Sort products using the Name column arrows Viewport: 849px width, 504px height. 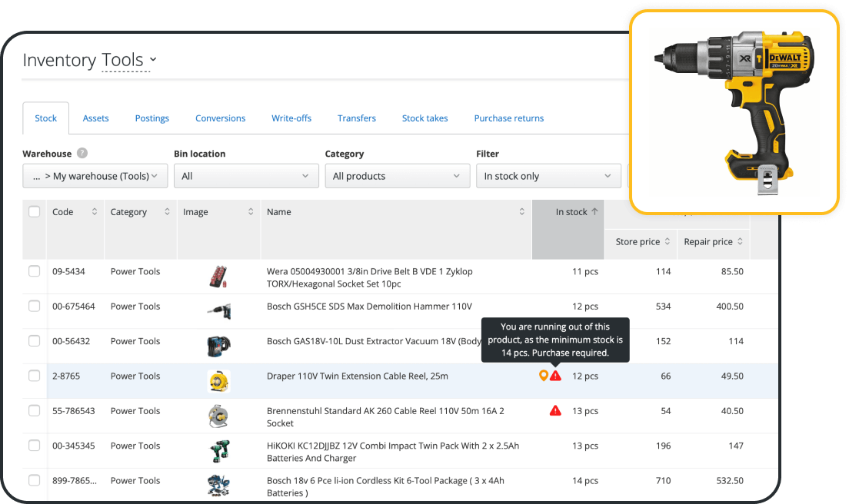coord(522,211)
